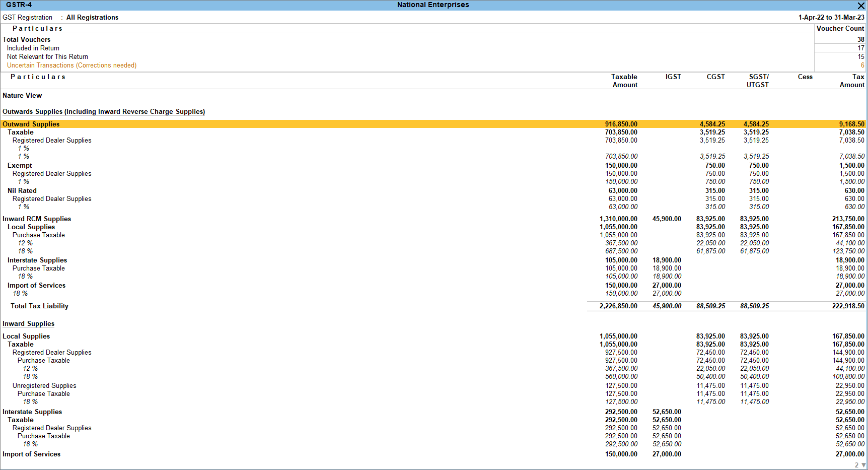Click the report period 1-Apr-22 to 31-Mar-23
Viewport: 868px width, 470px height.
[x=831, y=17]
